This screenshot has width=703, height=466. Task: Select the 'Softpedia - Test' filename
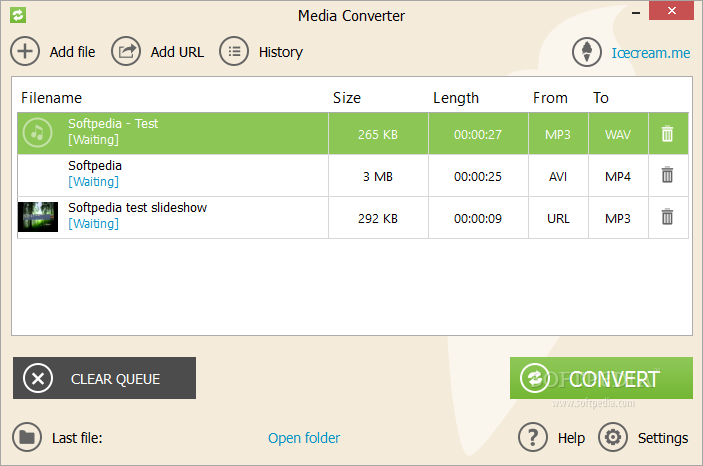pos(113,123)
